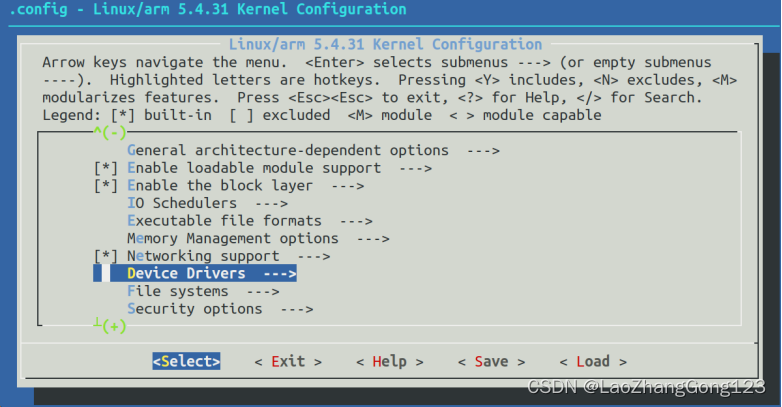The height and width of the screenshot is (407, 782).
Task: Click the Legend line of the help text
Action: (x=322, y=115)
